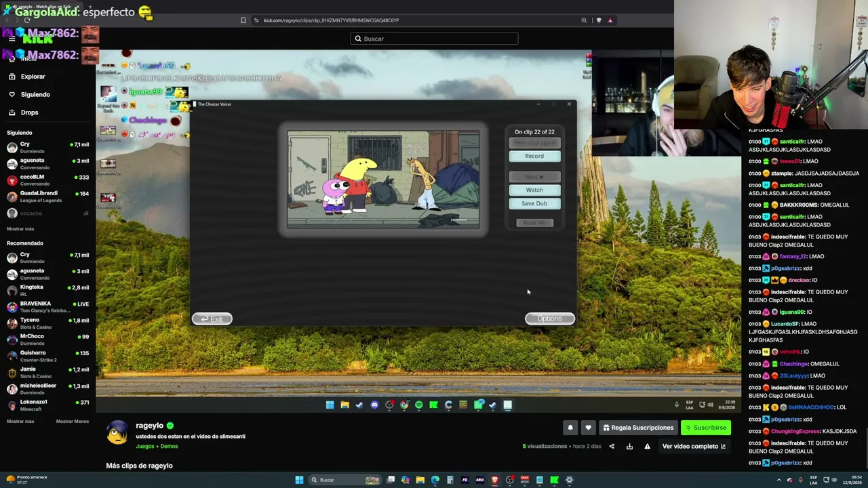
Task: Click Watch in The Choicer Voicer
Action: 534,190
